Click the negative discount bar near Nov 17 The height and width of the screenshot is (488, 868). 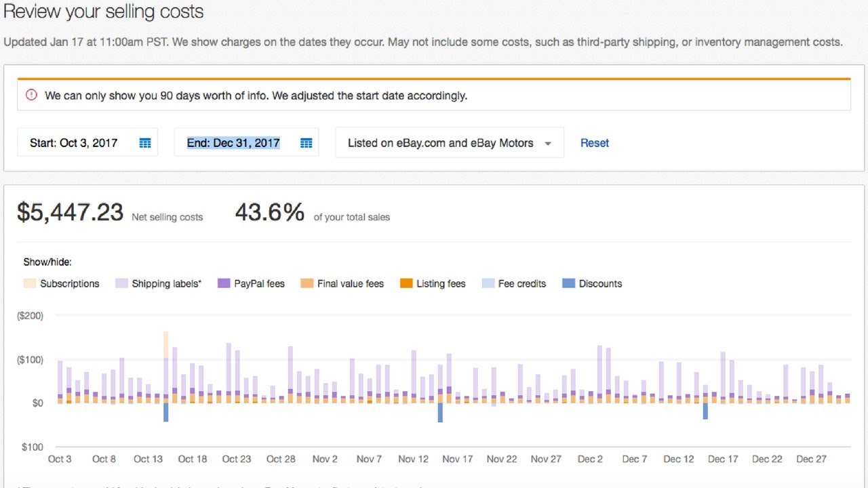tap(440, 412)
